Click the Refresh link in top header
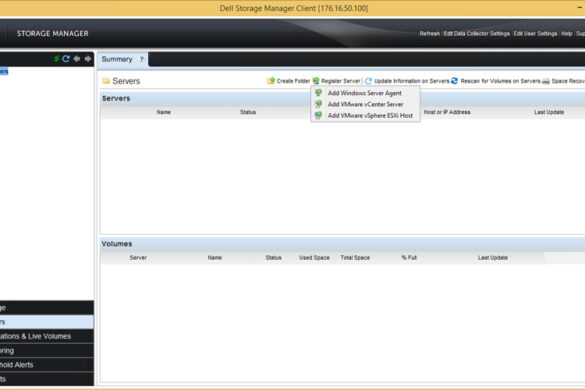Image resolution: width=585 pixels, height=390 pixels. 429,34
